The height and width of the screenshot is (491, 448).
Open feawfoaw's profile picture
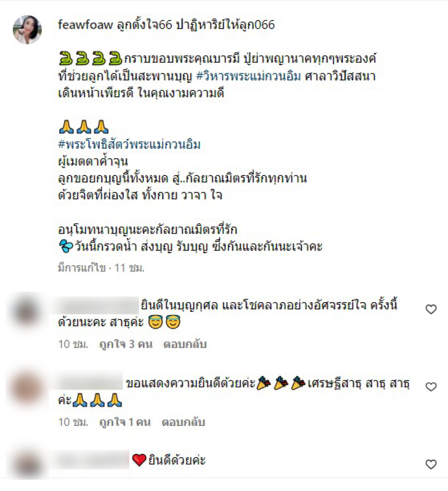[27, 30]
